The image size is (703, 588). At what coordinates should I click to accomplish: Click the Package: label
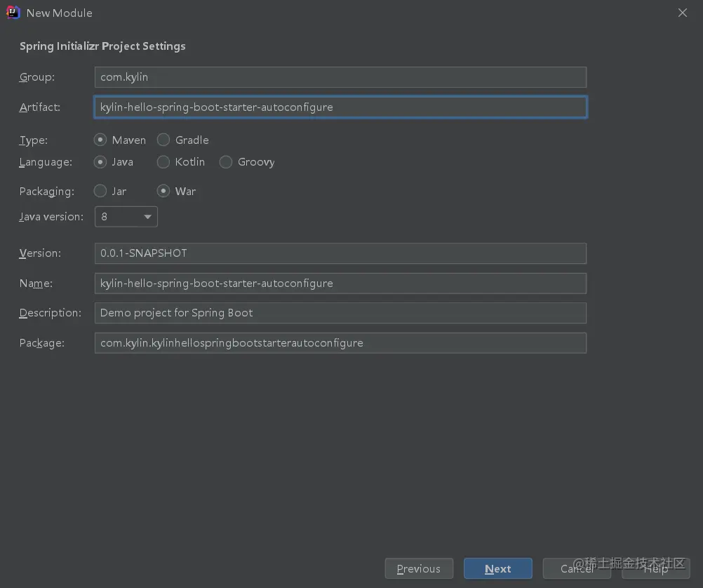tap(41, 343)
